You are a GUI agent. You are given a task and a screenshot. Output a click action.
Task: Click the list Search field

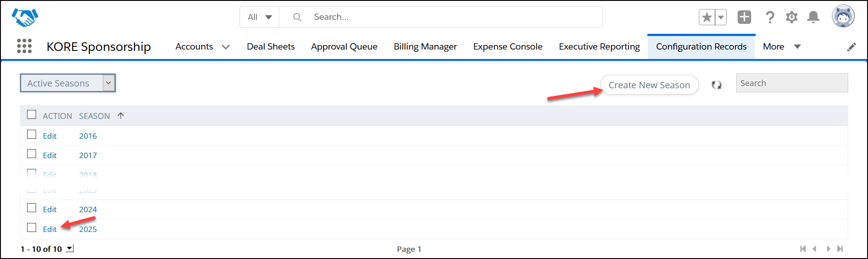pyautogui.click(x=792, y=83)
